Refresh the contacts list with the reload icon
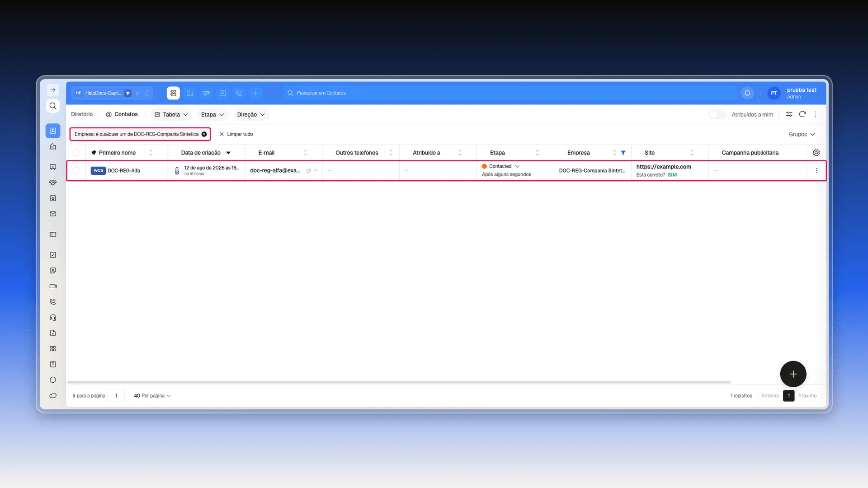Screen dimensions: 868x488 802,114
